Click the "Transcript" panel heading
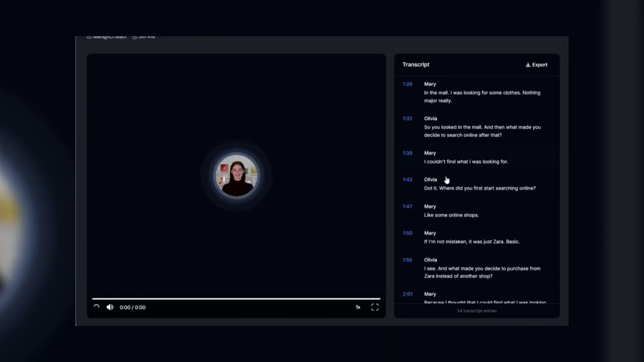 tap(416, 64)
